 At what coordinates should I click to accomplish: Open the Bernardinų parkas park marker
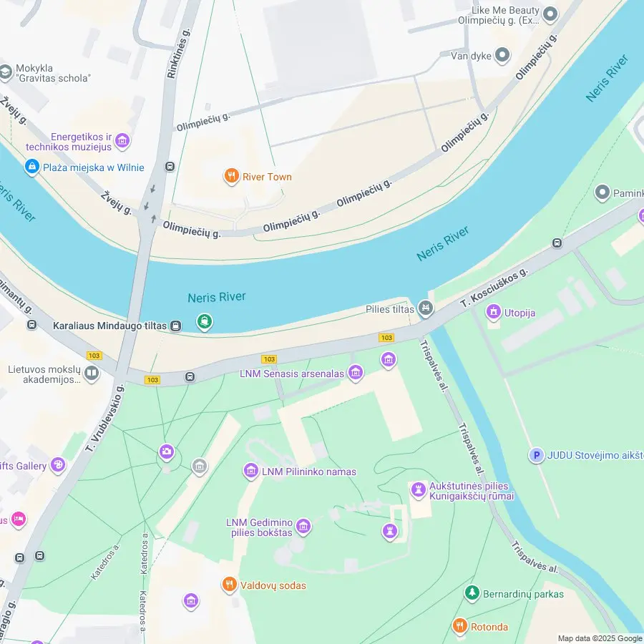pos(472,593)
